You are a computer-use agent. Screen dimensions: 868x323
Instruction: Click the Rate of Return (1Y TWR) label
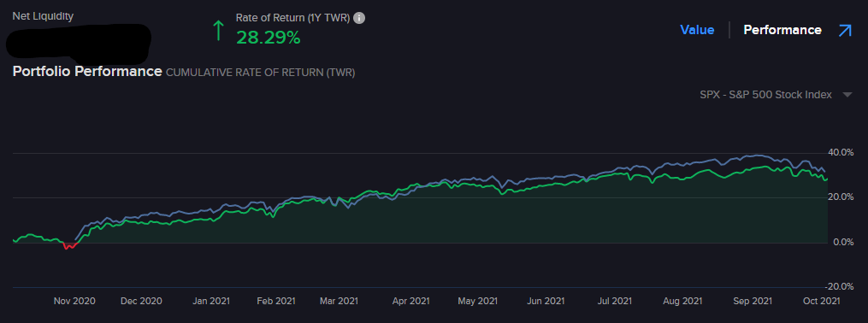coord(292,18)
